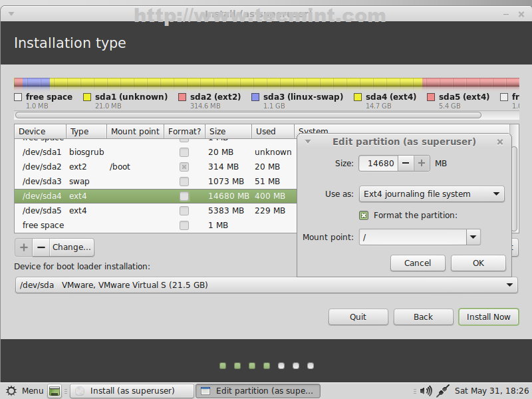The image size is (532, 399).
Task: Toggle the Format checkbox for /dev/sda3
Action: point(184,182)
